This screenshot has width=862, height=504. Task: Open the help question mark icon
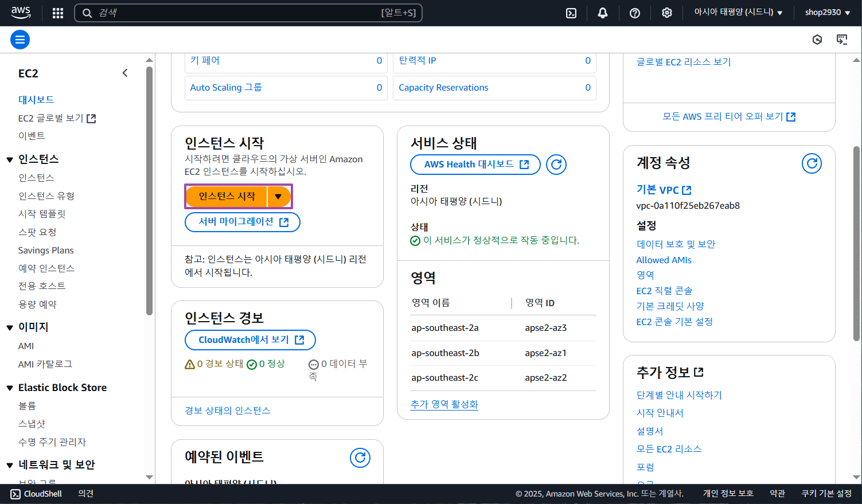[x=635, y=13]
